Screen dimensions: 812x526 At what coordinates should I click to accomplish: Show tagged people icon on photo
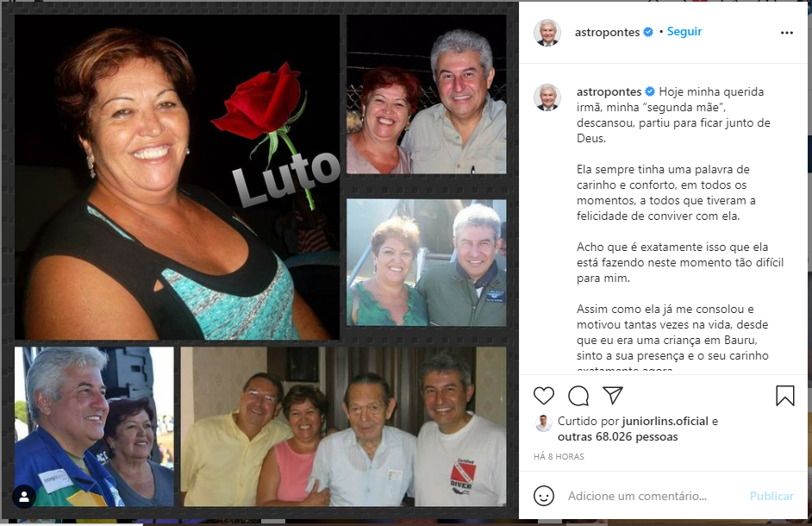tap(24, 497)
